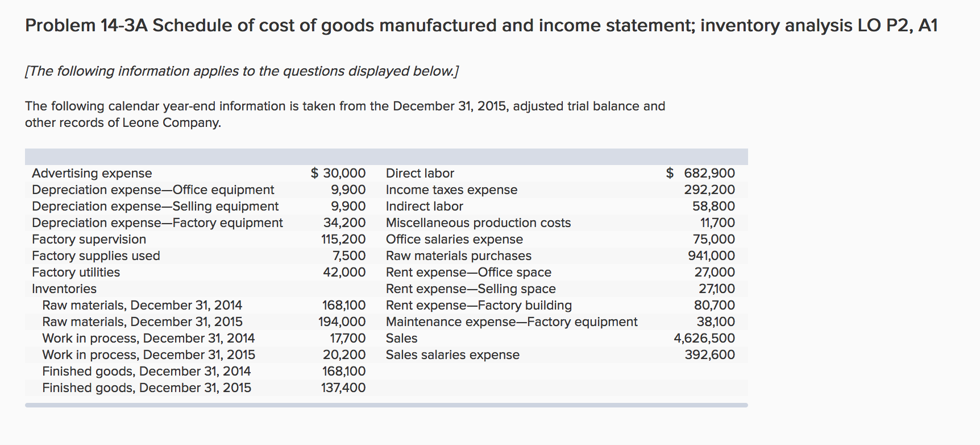
Task: Click the 58,800 indirect labor value
Action: click(714, 206)
